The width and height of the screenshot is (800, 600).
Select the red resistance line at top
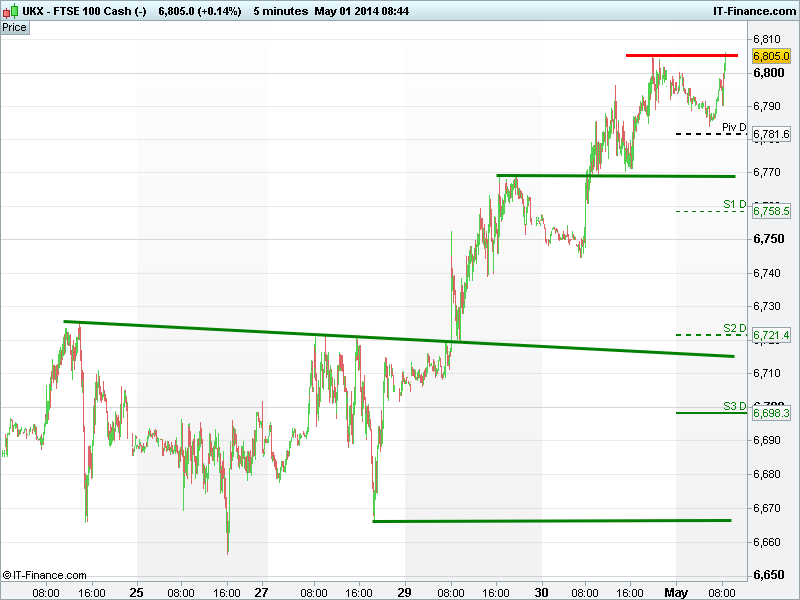click(x=680, y=55)
